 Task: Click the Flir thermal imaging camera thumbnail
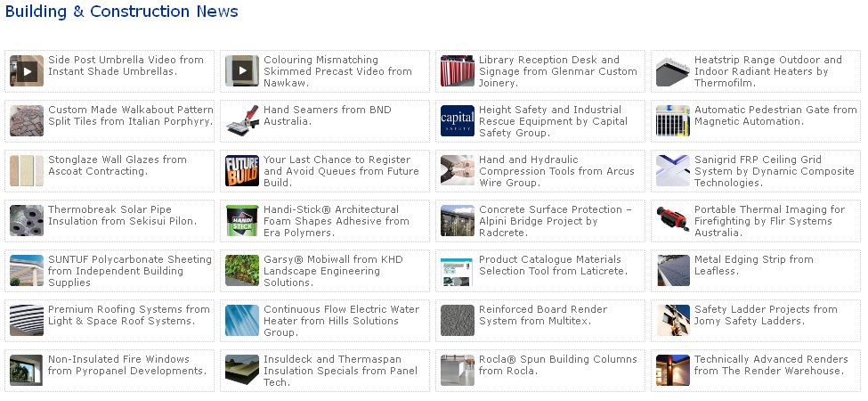pos(673,220)
